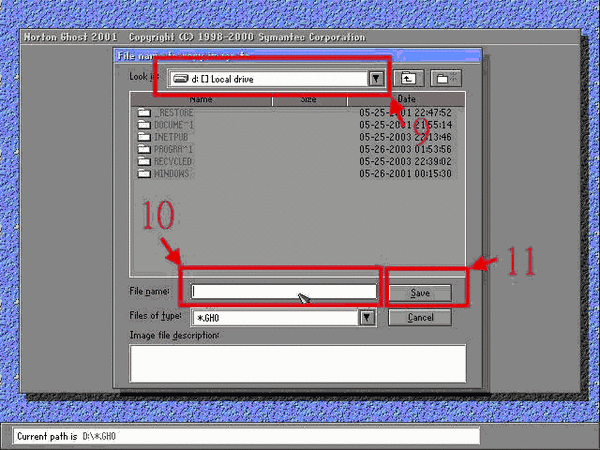The image size is (600, 450).
Task: Click the date 05-25-2003 22:13:46
Action: pyautogui.click(x=405, y=137)
